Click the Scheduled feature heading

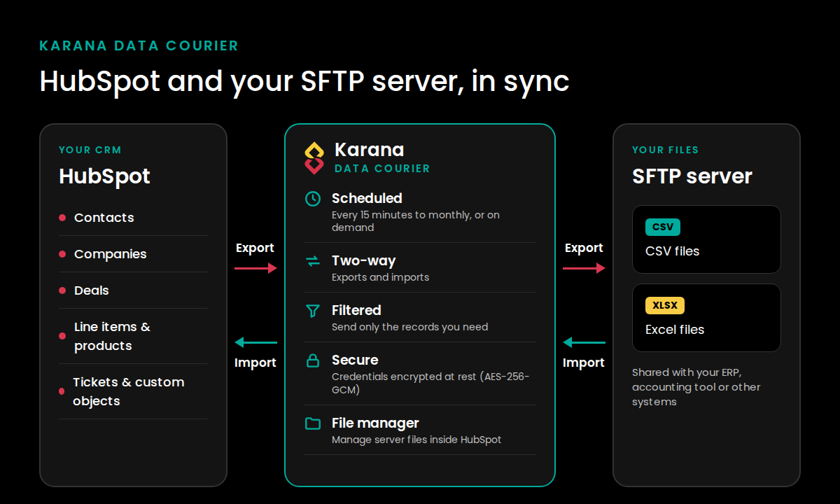click(367, 198)
